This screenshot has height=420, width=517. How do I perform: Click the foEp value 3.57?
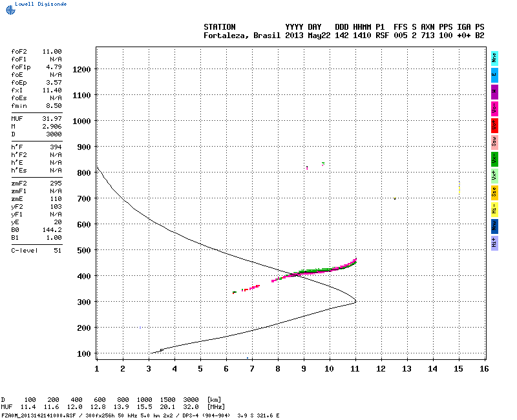(54, 83)
